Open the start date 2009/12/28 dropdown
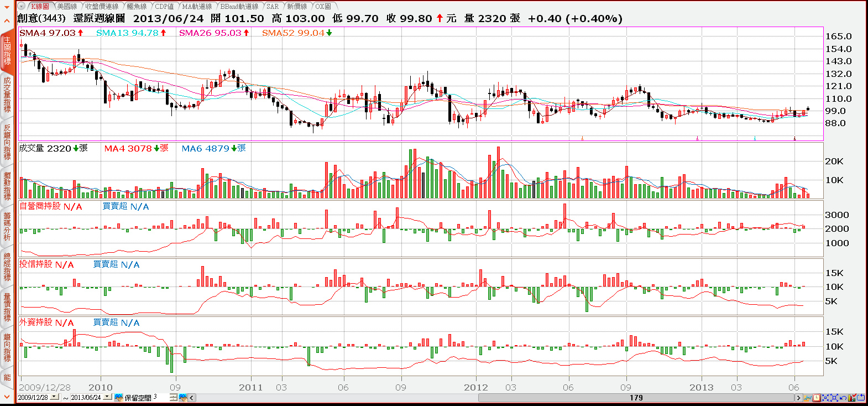Viewport: 868px width, 406px height. click(54, 397)
